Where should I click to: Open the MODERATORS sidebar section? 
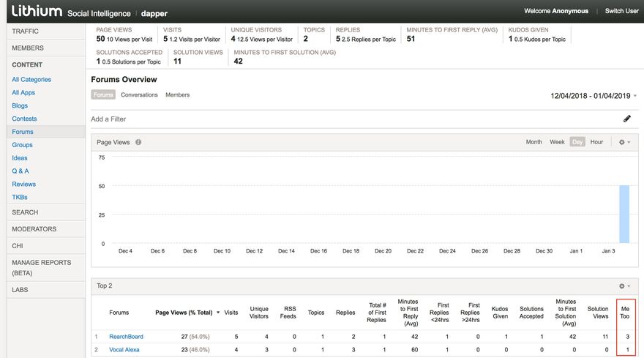click(46, 229)
